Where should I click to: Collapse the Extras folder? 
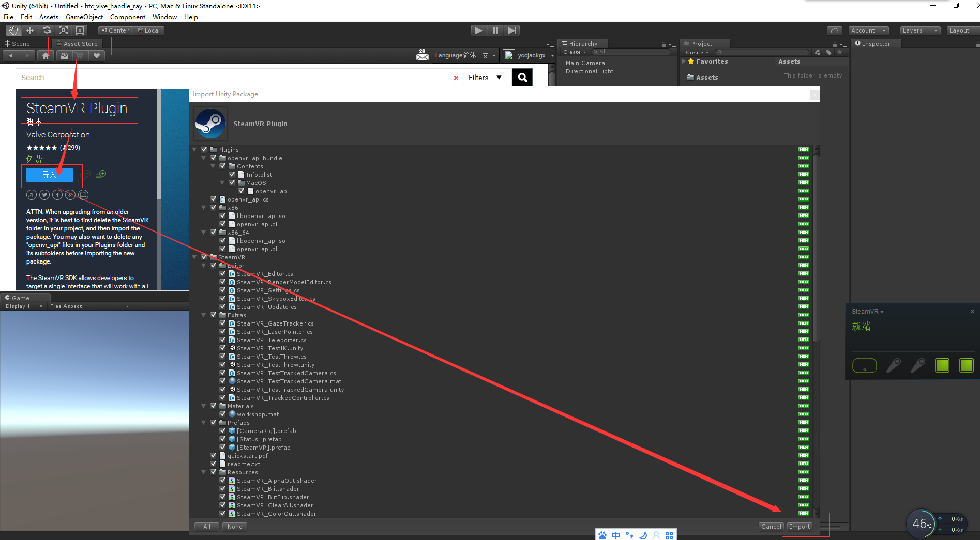tap(204, 315)
